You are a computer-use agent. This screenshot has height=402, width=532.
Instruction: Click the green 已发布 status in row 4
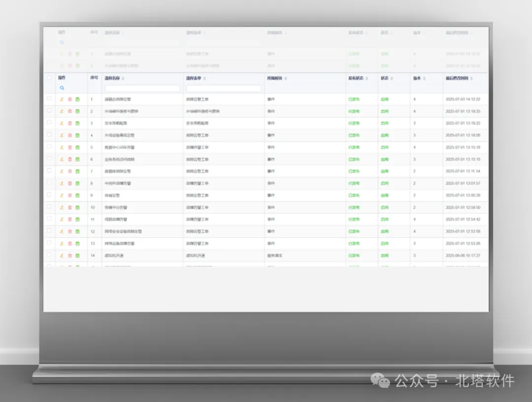[x=354, y=135]
